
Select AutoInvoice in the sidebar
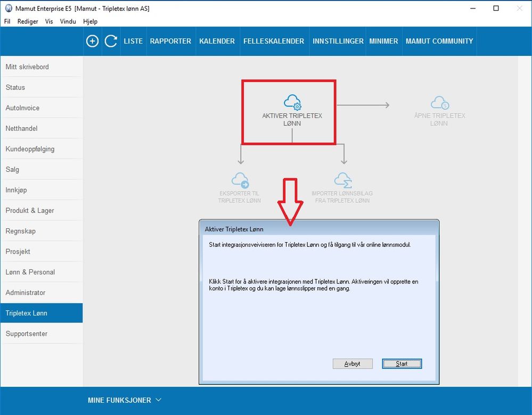(x=42, y=108)
